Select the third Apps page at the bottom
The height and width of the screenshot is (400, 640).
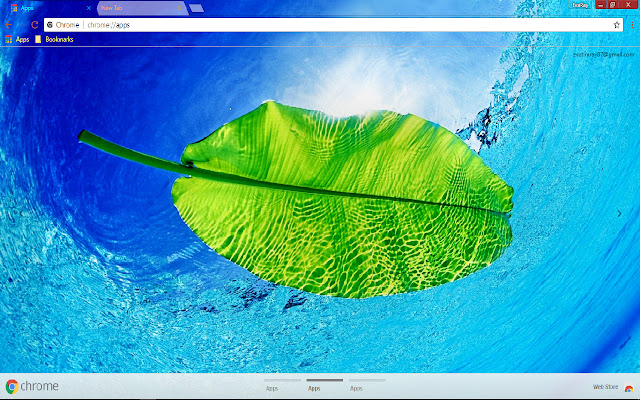click(x=367, y=385)
